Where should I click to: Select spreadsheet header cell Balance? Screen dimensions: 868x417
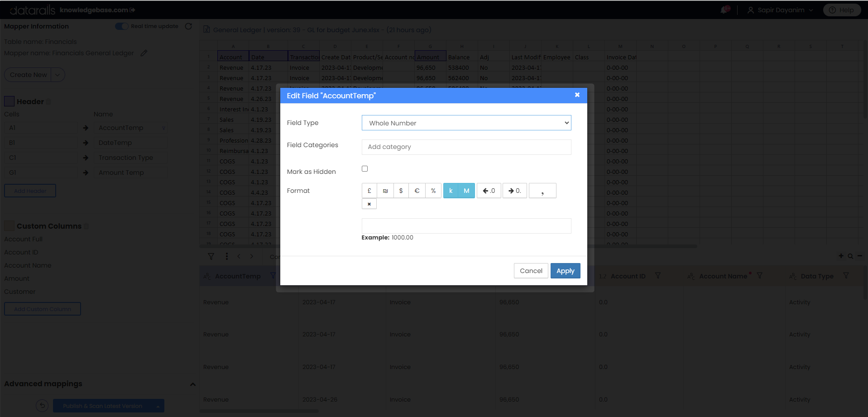click(462, 57)
